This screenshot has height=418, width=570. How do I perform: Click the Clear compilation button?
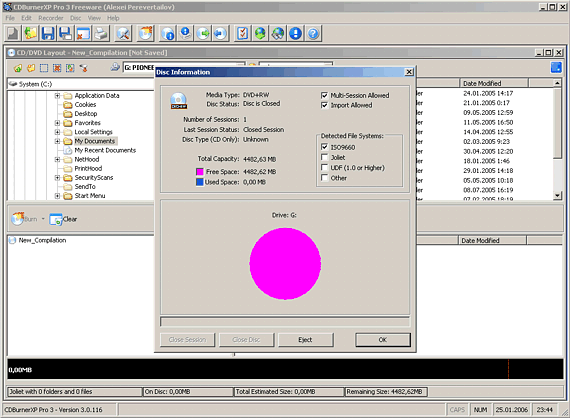[x=63, y=219]
